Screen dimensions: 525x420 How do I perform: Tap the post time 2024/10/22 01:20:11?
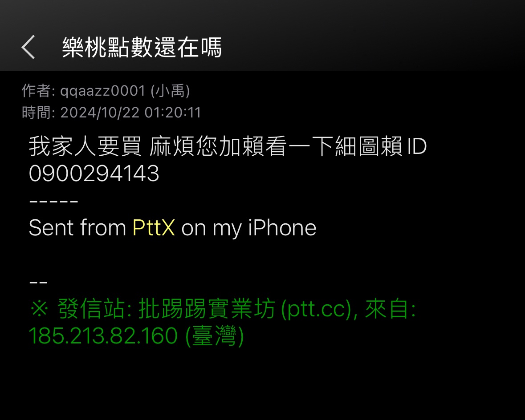click(x=130, y=113)
